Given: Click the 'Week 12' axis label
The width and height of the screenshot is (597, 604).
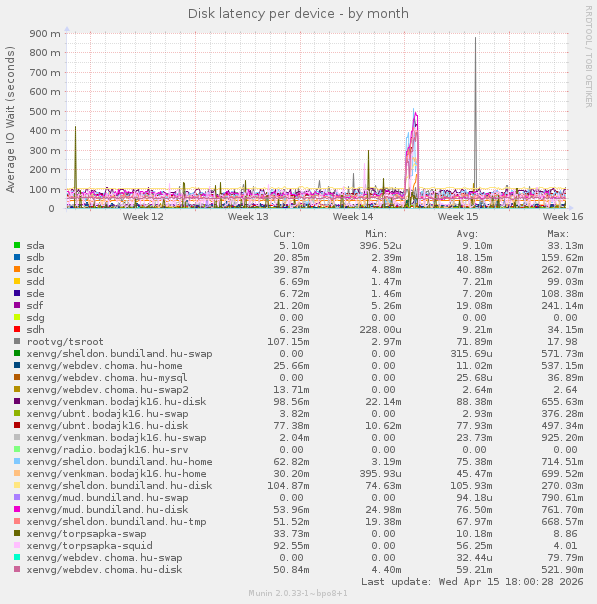Looking at the screenshot, I should pos(143,216).
